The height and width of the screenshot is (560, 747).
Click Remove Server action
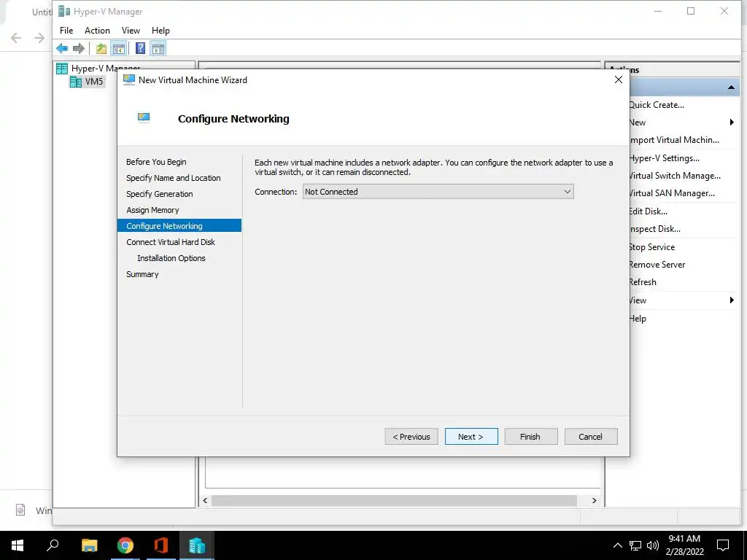pos(657,265)
